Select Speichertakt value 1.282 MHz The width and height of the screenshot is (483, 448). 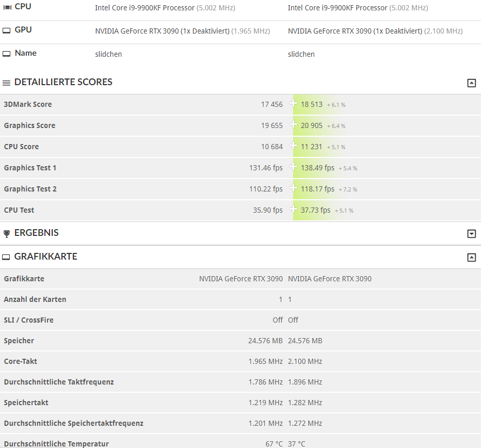point(305,403)
